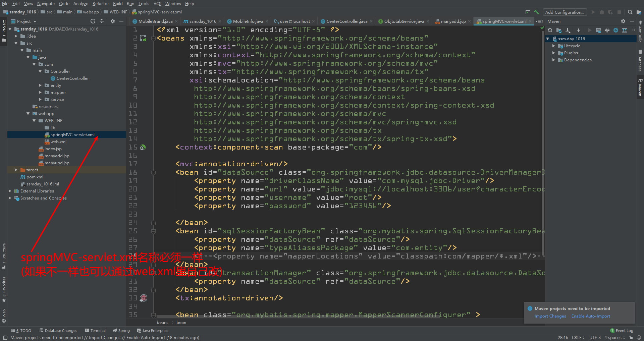The width and height of the screenshot is (644, 341).
Task: Click Collapse All icon in Maven toolbar
Action: pos(625,30)
